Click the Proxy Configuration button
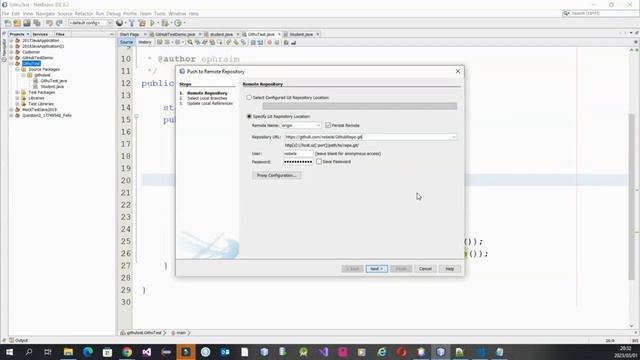 [x=276, y=176]
